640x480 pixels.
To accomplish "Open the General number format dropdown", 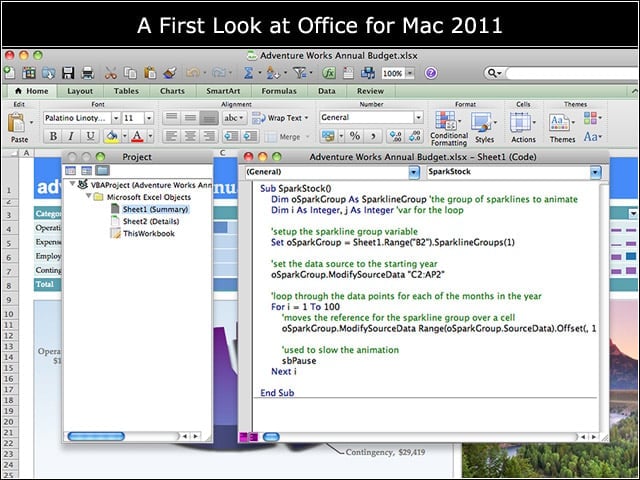I will 418,118.
